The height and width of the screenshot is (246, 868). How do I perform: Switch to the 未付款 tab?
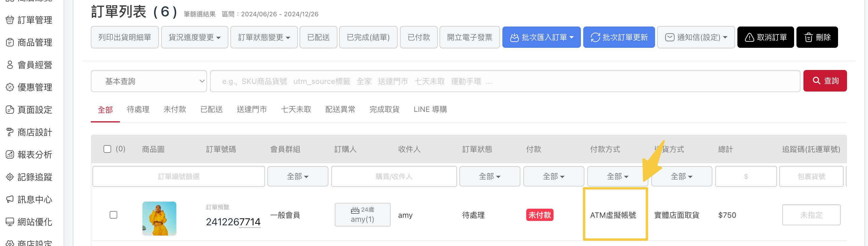click(x=175, y=109)
